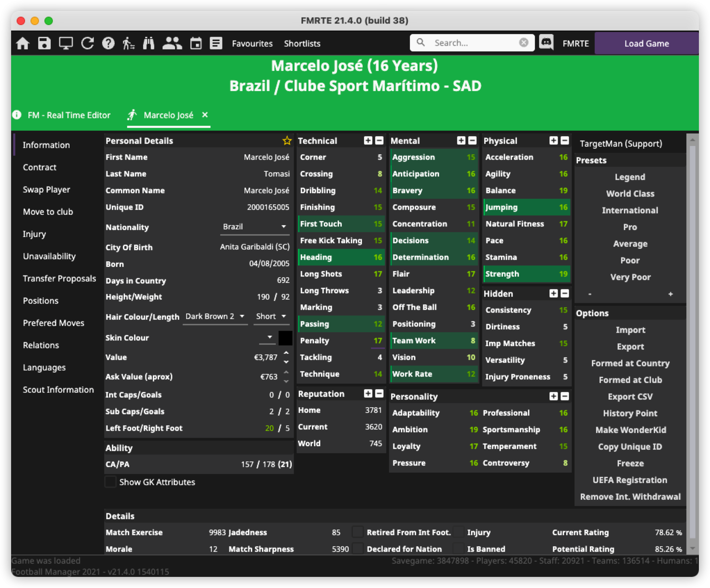
Task: Click the Home icon in toolbar
Action: (x=23, y=43)
